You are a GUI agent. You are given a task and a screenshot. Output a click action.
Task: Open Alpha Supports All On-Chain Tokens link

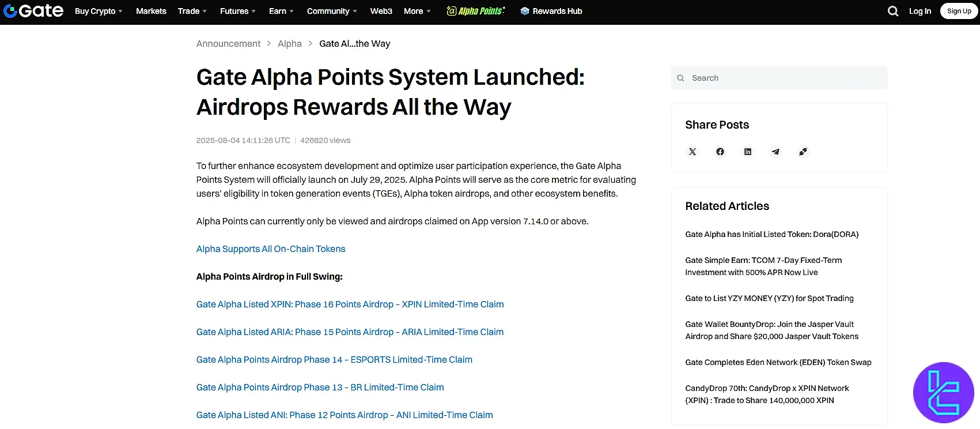click(271, 249)
